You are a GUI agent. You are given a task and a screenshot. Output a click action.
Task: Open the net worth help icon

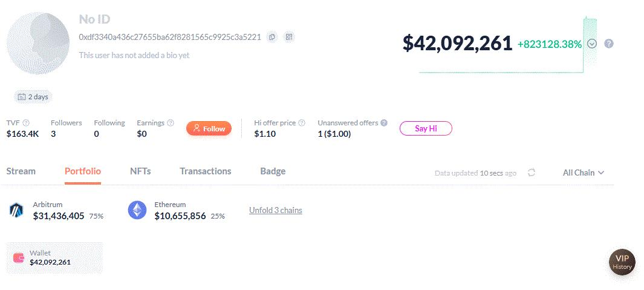coord(609,44)
